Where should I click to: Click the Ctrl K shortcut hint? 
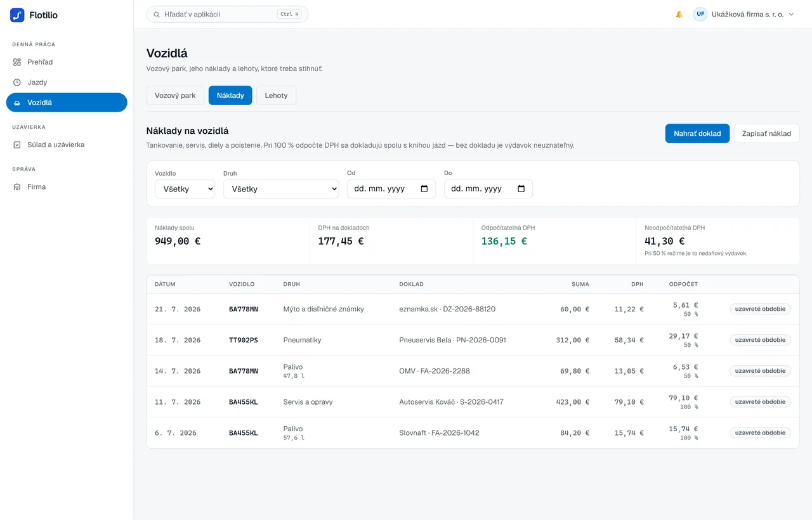(290, 14)
